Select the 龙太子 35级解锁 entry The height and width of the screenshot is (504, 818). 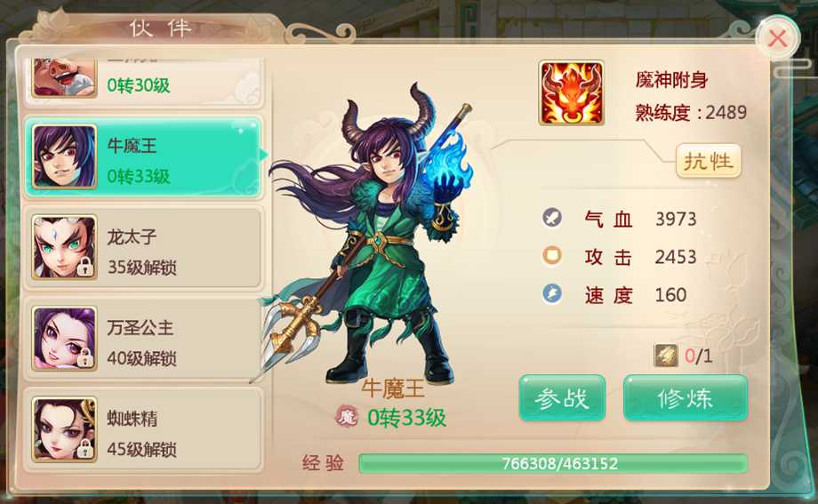pos(143,248)
